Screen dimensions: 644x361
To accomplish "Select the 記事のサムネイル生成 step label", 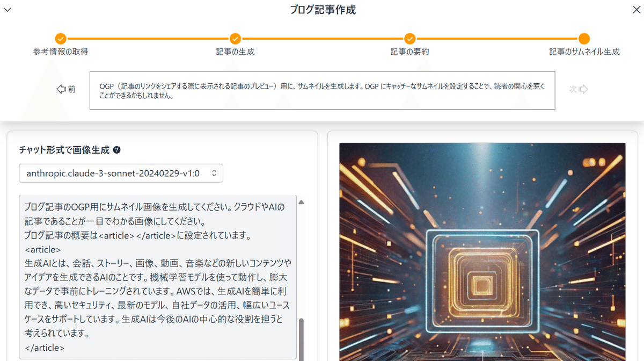I will pyautogui.click(x=584, y=52).
